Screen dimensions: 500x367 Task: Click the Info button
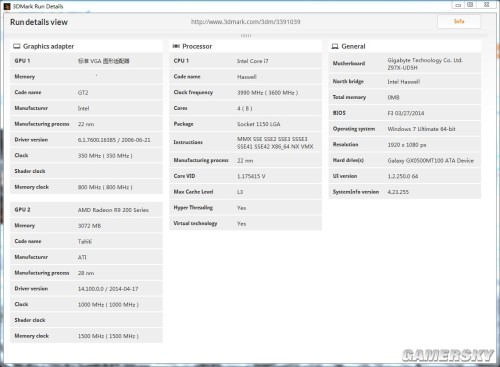[x=459, y=22]
